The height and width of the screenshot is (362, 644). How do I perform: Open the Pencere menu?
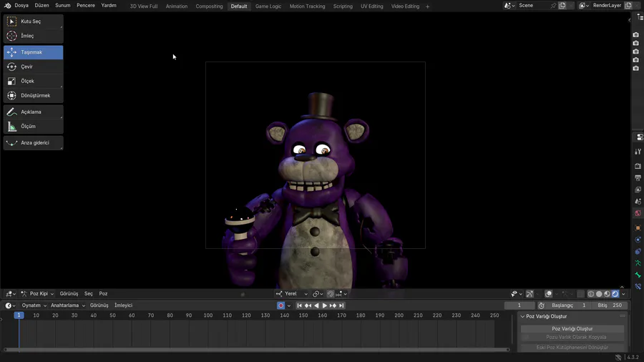[x=85, y=5]
